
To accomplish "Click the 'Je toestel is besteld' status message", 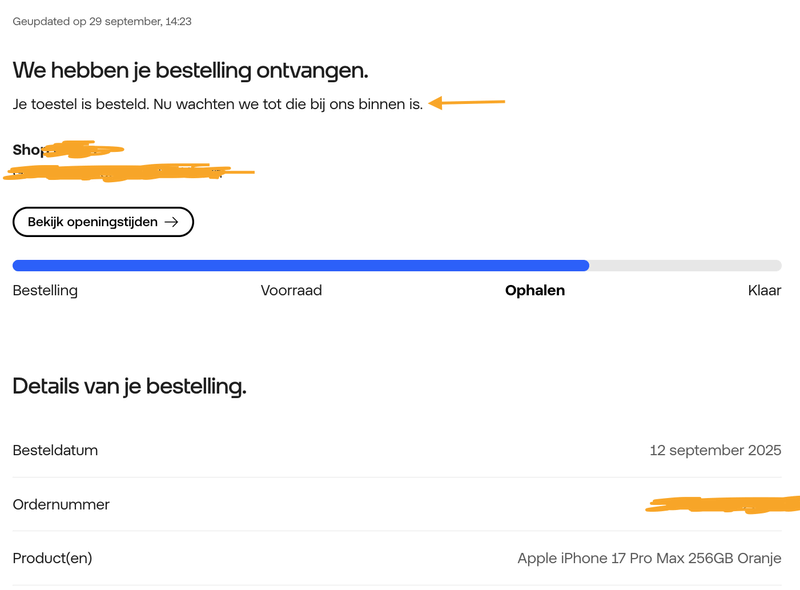I will click(x=217, y=103).
